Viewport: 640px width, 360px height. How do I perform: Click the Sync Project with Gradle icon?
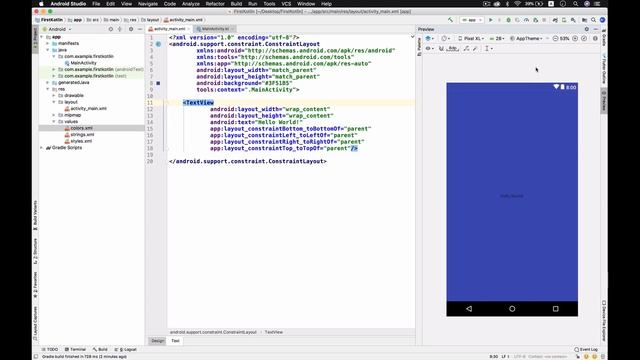pyautogui.click(x=555, y=20)
